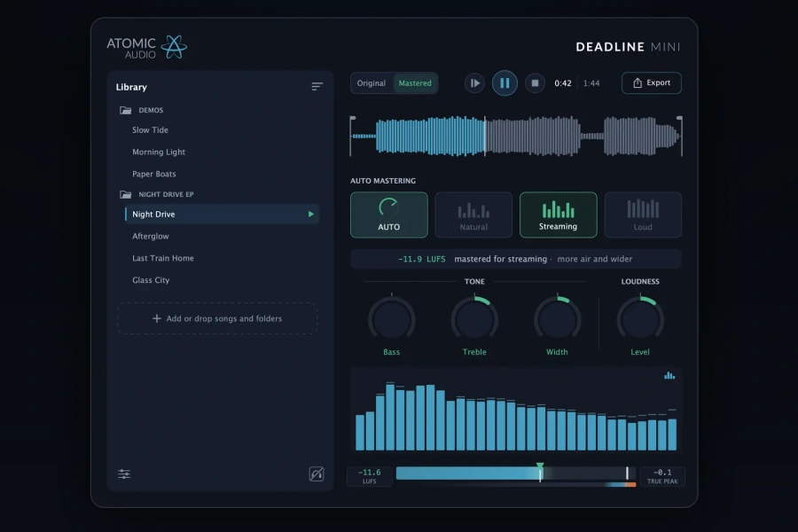798x532 pixels.
Task: Click the Atomic Audio logo
Action: tap(147, 47)
